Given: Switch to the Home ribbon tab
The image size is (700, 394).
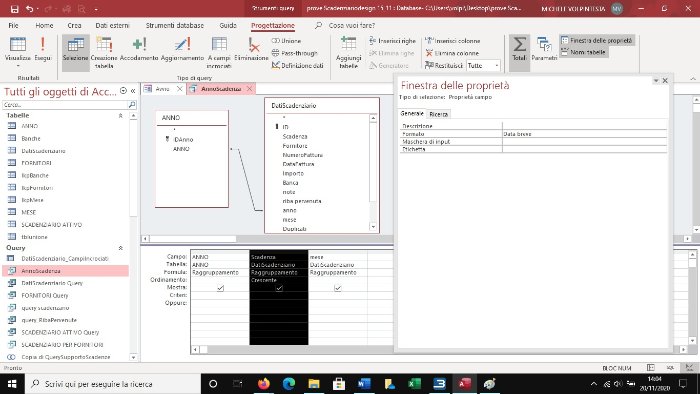Looking at the screenshot, I should [44, 25].
